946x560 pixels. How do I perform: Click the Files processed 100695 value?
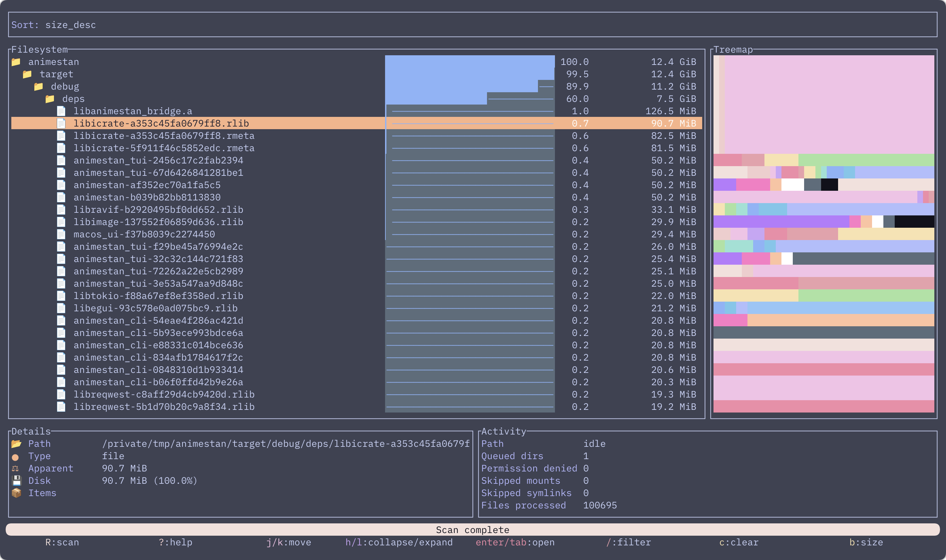point(600,506)
